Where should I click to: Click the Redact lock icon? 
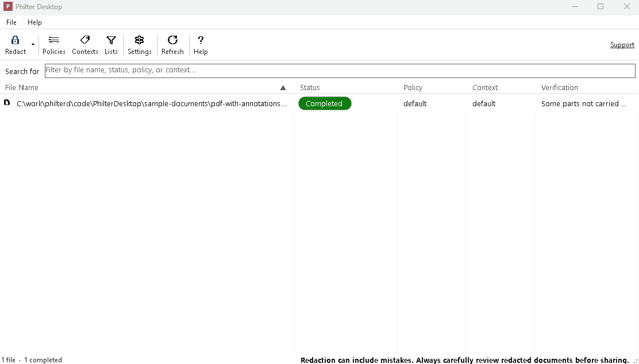coord(15,40)
